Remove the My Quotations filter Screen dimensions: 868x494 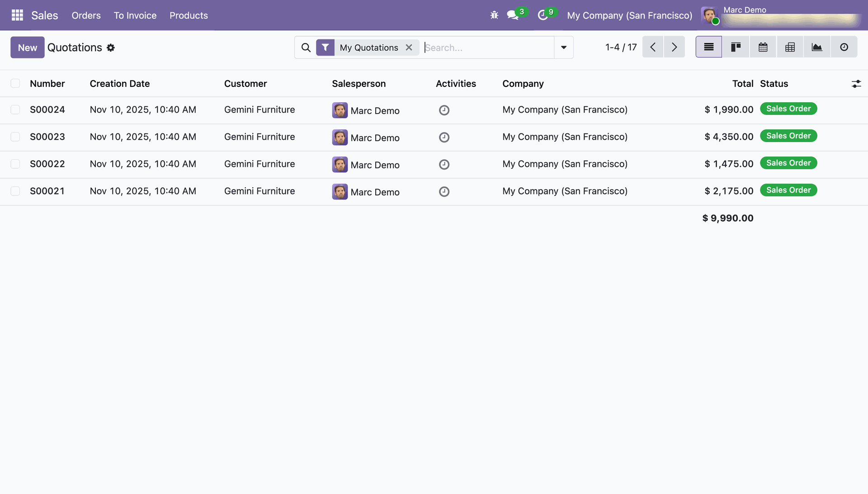[x=409, y=47]
